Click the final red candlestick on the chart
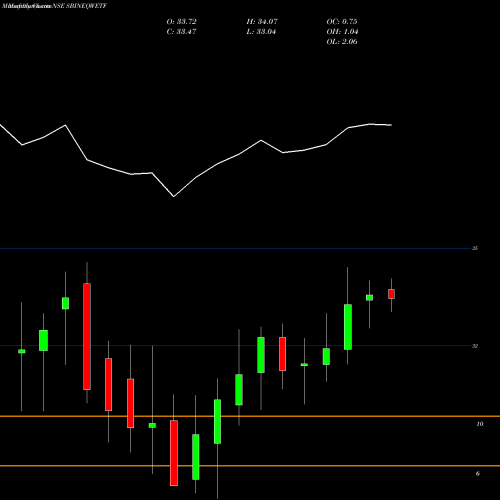 point(391,294)
